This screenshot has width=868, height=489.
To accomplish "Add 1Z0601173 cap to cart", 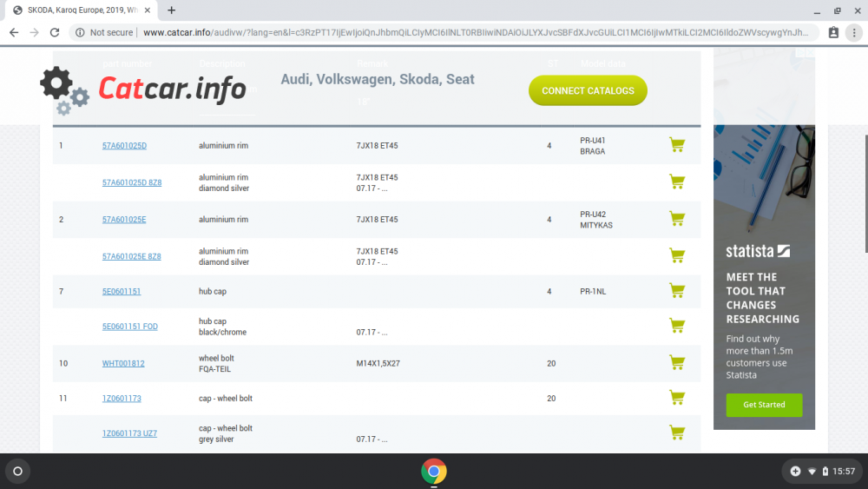I will pyautogui.click(x=677, y=398).
